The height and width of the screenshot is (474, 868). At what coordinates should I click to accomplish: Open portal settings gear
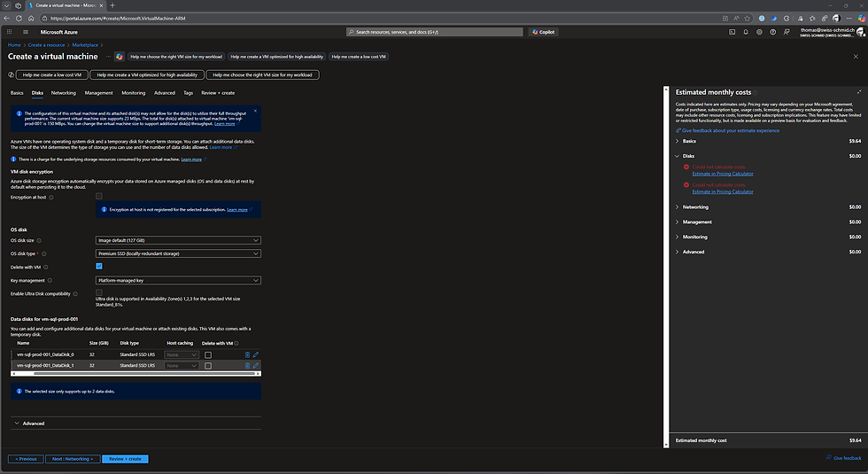pyautogui.click(x=759, y=32)
